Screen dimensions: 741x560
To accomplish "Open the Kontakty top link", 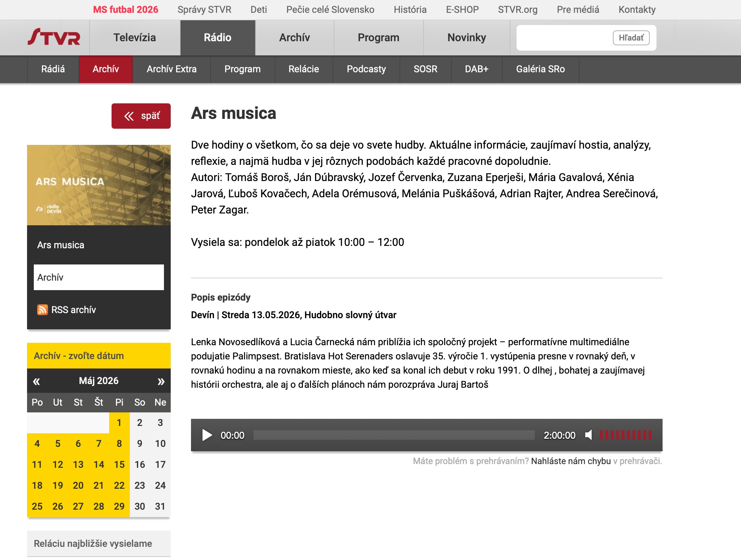I will [x=637, y=9].
